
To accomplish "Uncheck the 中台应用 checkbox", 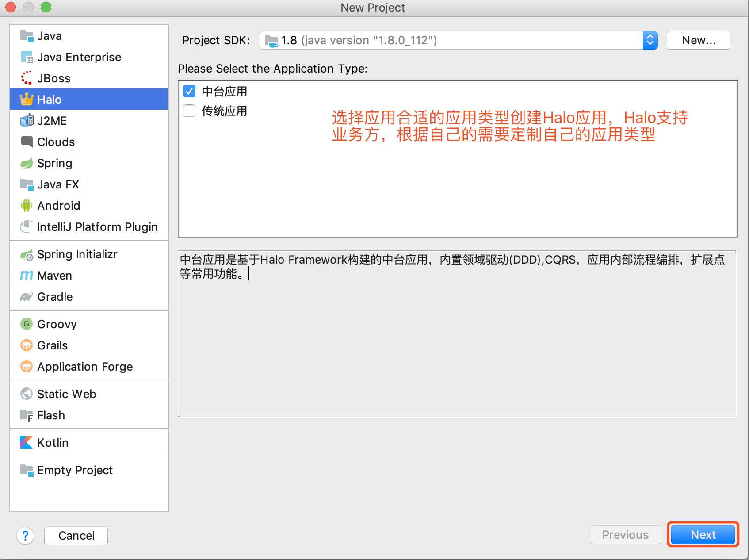I will pyautogui.click(x=189, y=92).
